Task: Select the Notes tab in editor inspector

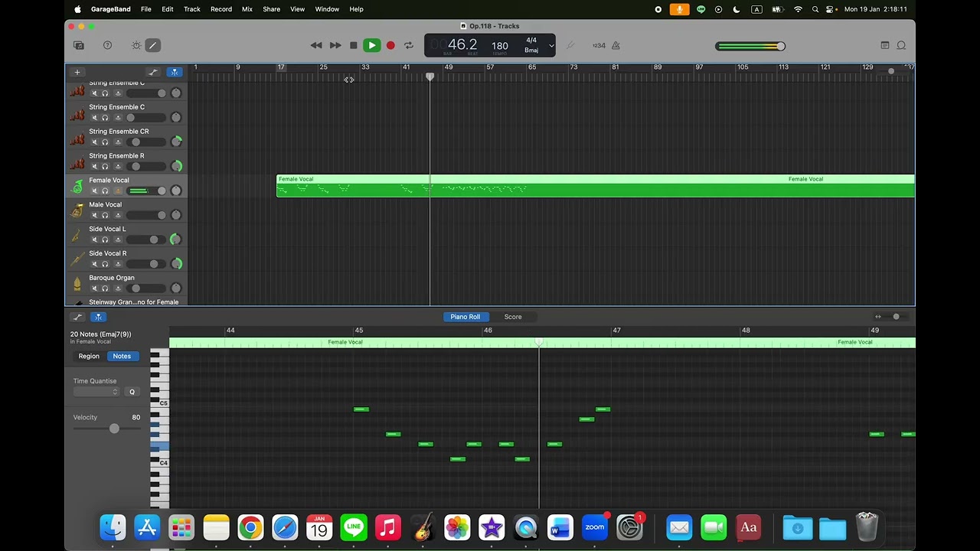Action: point(122,356)
